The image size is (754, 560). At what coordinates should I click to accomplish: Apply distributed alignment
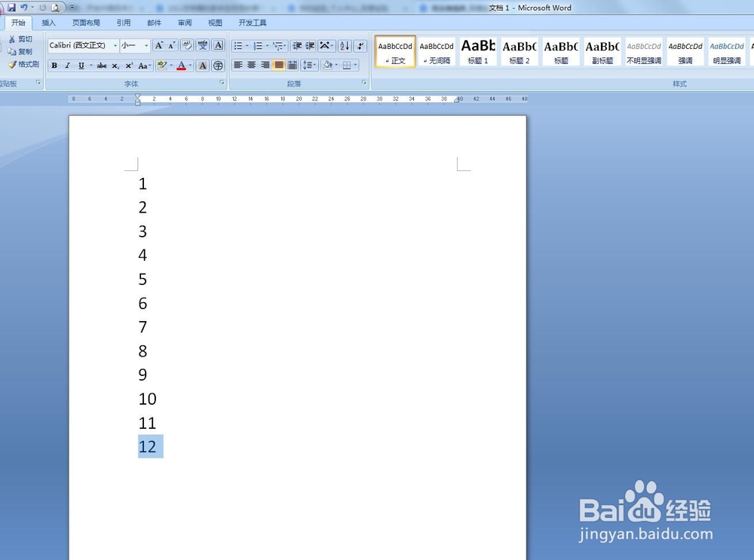pos(292,65)
